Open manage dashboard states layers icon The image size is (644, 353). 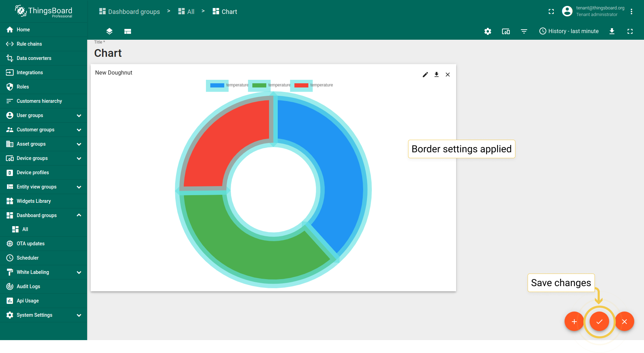point(109,31)
